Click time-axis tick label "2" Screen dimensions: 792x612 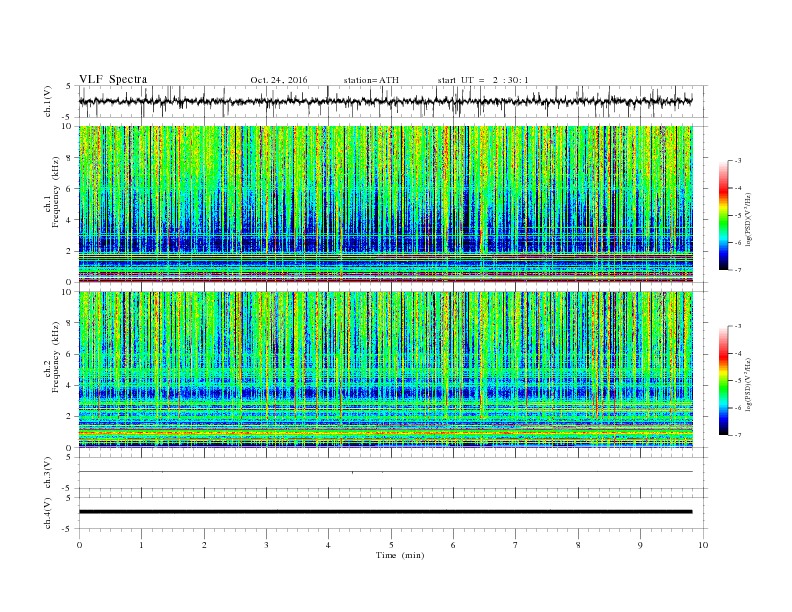click(x=204, y=545)
